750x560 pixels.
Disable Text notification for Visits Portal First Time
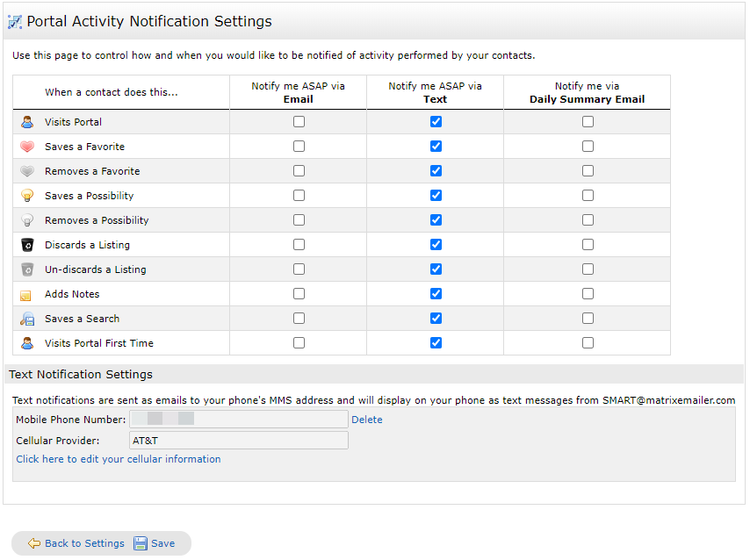click(436, 343)
